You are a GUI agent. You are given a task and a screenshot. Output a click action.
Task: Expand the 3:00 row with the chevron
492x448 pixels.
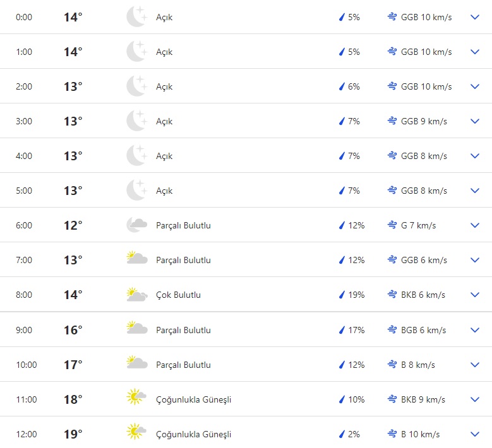475,121
